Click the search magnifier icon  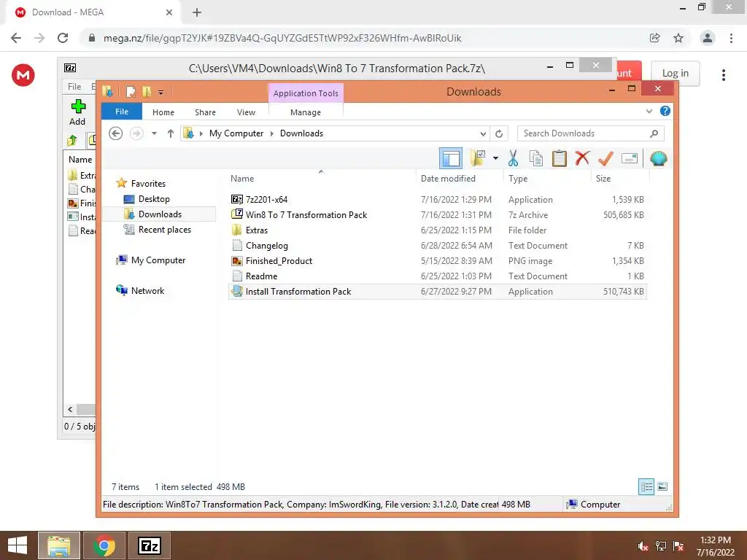pos(654,133)
